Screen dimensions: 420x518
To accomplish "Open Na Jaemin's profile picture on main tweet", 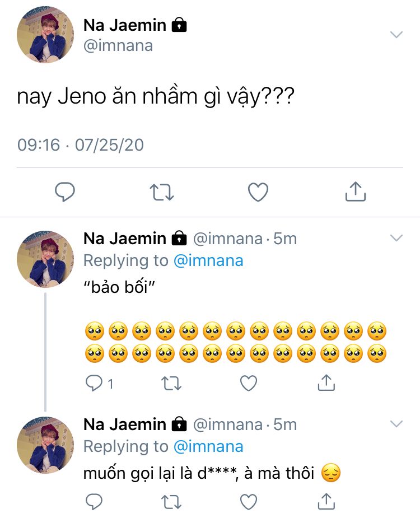I will [x=45, y=36].
